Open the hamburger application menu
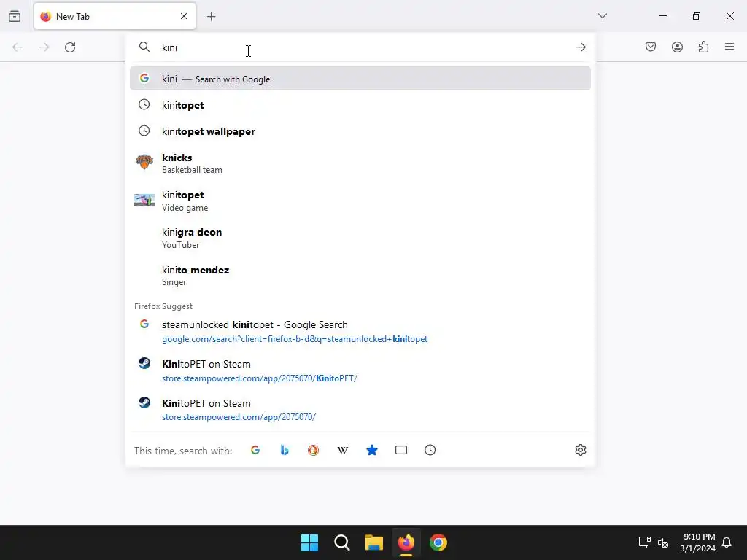Image resolution: width=747 pixels, height=560 pixels. pos(729,47)
